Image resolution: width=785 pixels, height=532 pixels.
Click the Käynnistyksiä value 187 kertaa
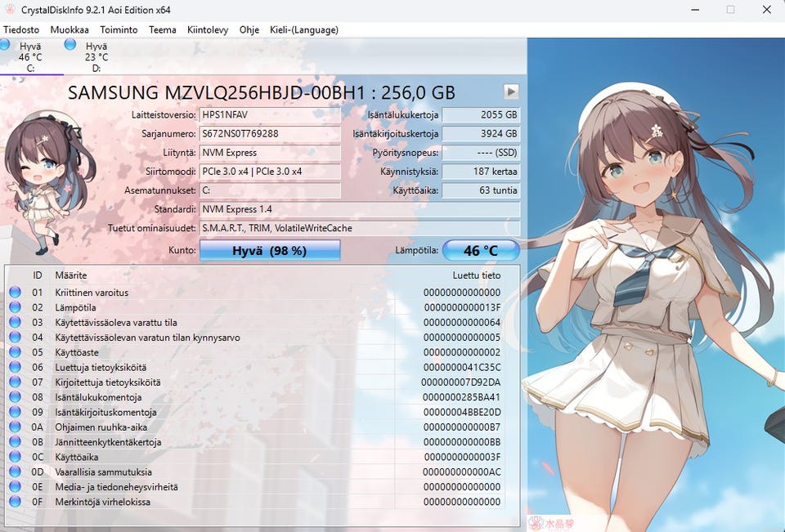(481, 171)
